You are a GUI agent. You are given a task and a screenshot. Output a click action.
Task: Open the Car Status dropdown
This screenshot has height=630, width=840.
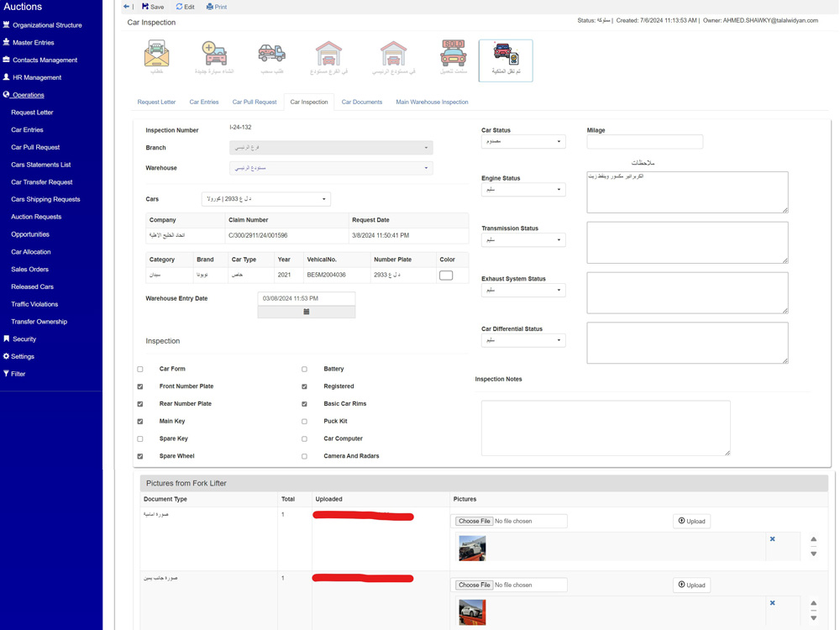click(523, 141)
